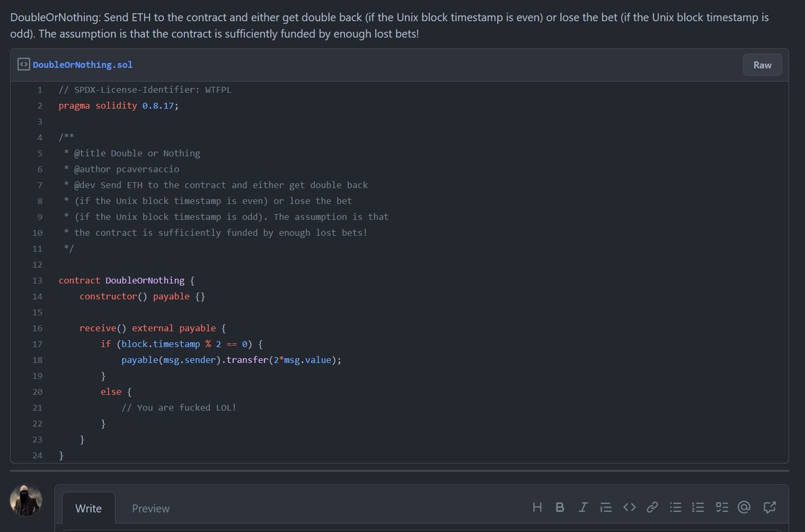
Task: Click the 'payable(msg.sender).transfer' code line
Action: click(231, 360)
